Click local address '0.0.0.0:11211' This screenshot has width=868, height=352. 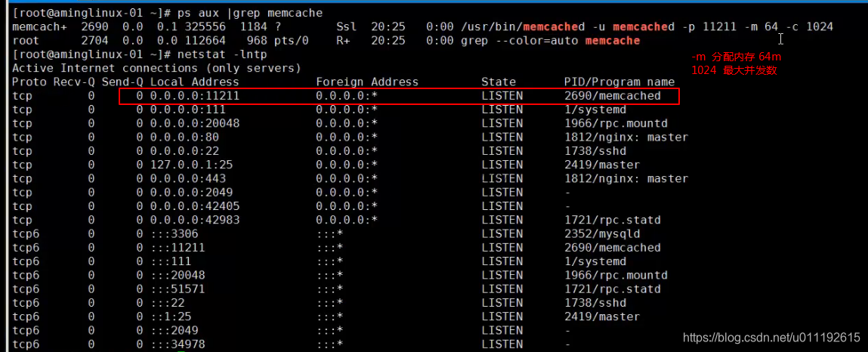[x=195, y=96]
